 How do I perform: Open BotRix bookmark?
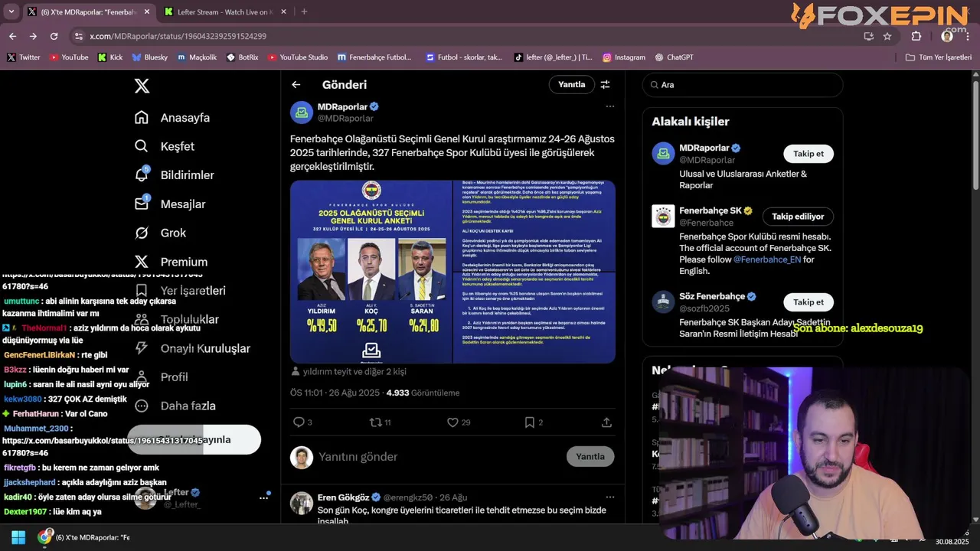242,57
